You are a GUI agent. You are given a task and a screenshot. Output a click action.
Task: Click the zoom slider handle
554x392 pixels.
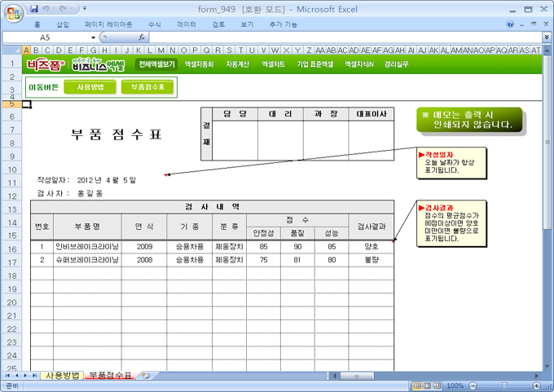point(503,385)
